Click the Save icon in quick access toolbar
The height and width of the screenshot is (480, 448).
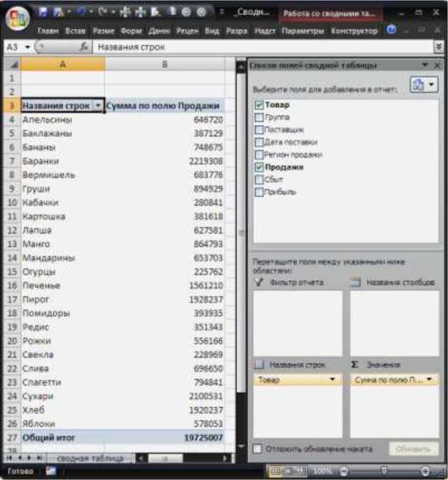pyautogui.click(x=44, y=13)
